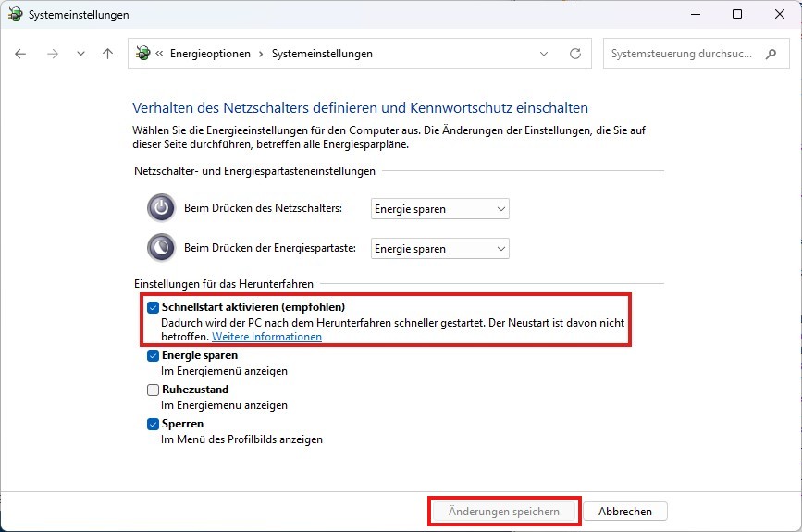
Task: Click 'Netzschalter- und Energiespartasteneinstellungen' group label
Action: (254, 171)
